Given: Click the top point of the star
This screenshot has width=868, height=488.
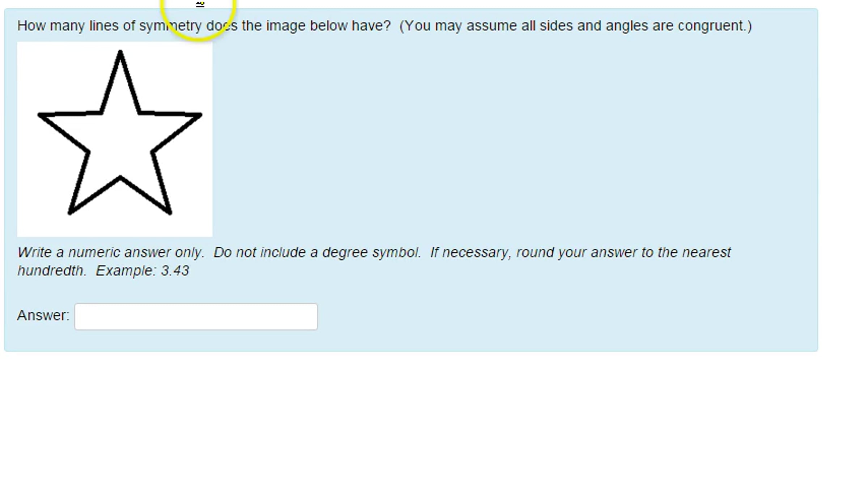Looking at the screenshot, I should pyautogui.click(x=120, y=53).
